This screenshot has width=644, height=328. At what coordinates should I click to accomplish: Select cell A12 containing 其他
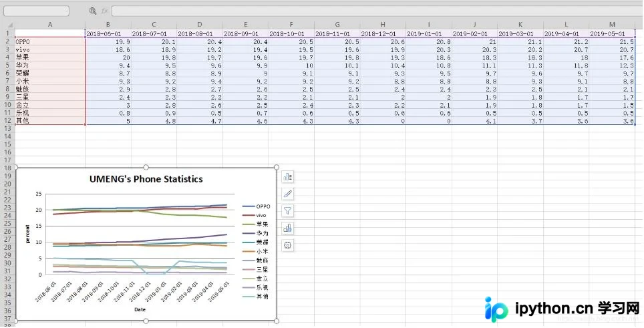click(50, 121)
